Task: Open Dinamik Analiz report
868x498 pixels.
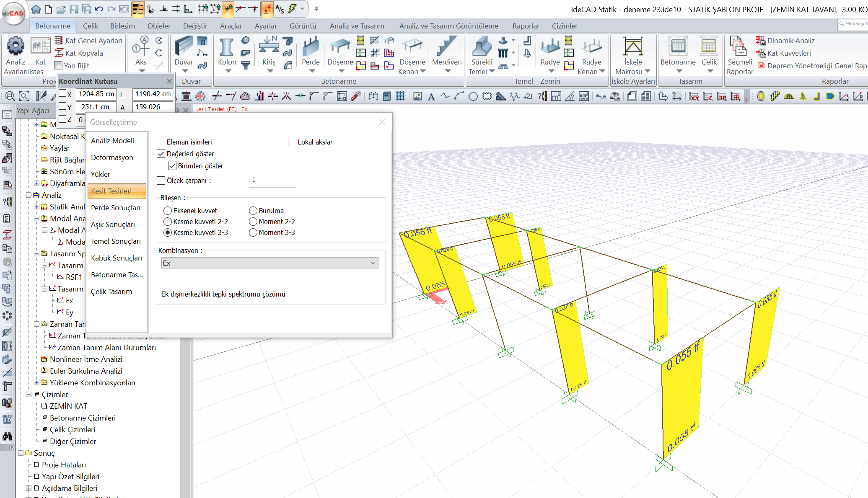Action: click(x=785, y=41)
